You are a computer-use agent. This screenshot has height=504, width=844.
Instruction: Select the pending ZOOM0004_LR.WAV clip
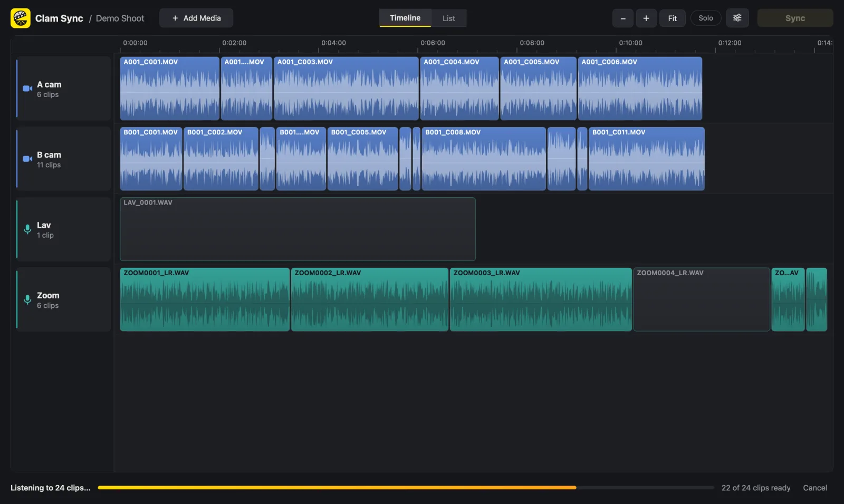pos(702,299)
